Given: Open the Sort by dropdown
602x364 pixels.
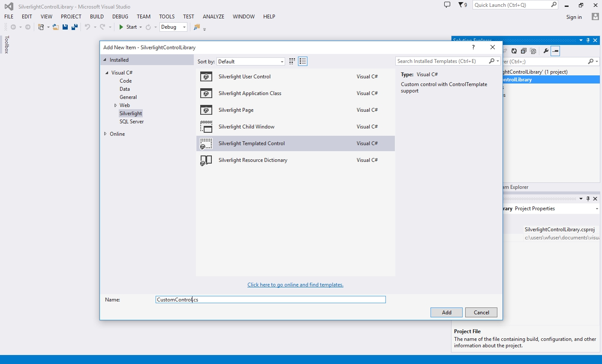Looking at the screenshot, I should 250,62.
